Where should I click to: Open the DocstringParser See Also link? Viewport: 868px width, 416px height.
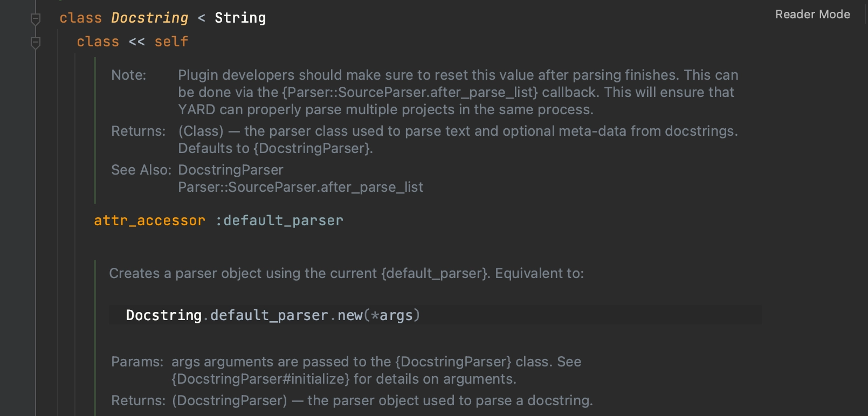(231, 170)
